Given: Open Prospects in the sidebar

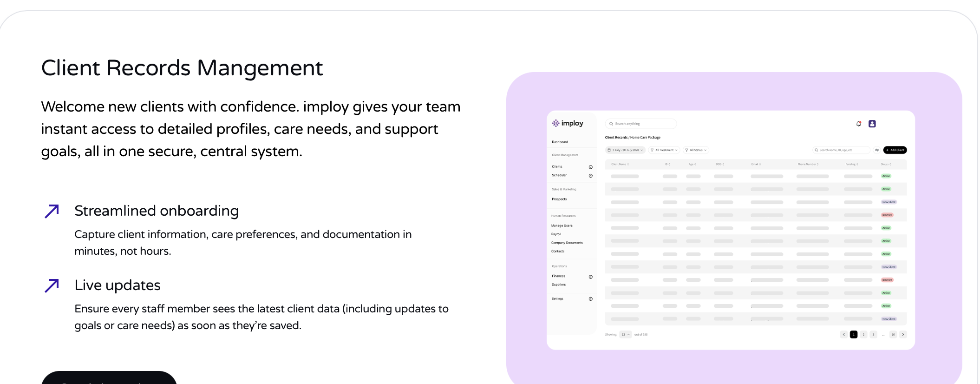Looking at the screenshot, I should (559, 199).
